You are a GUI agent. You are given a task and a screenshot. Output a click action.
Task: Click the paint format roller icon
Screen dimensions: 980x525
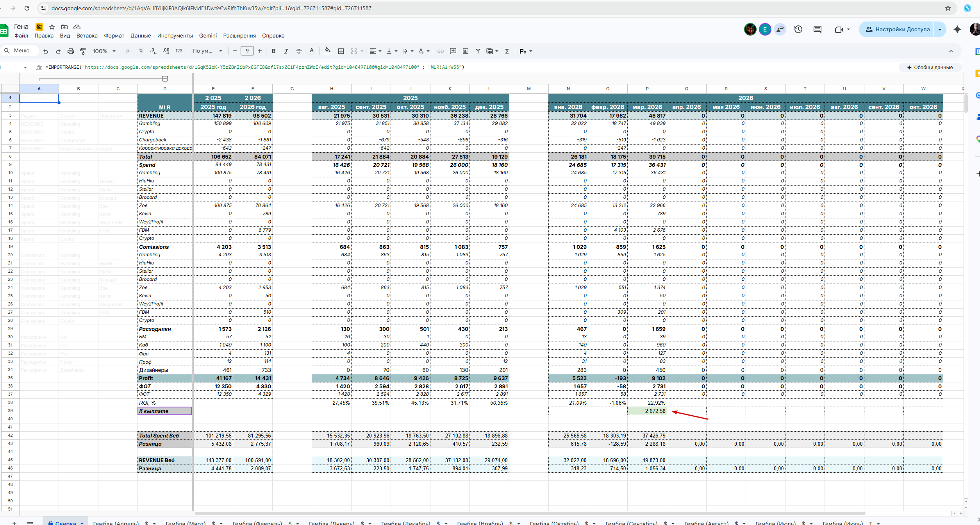point(83,51)
